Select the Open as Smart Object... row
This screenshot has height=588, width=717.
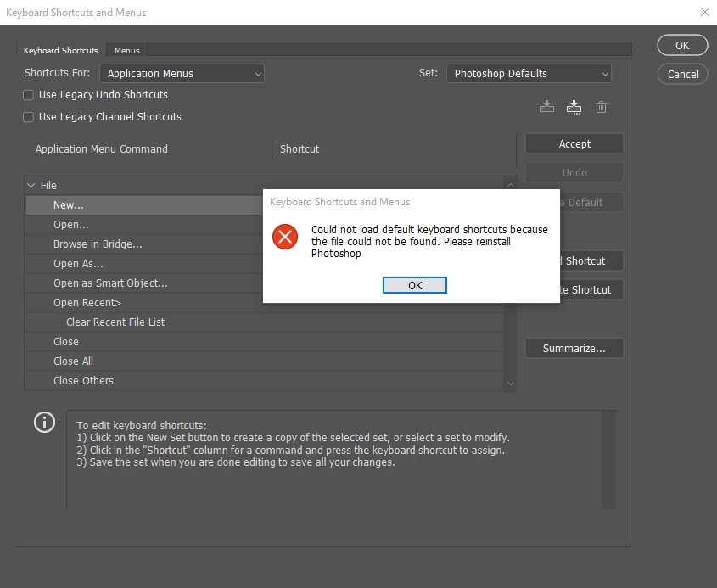(x=144, y=283)
